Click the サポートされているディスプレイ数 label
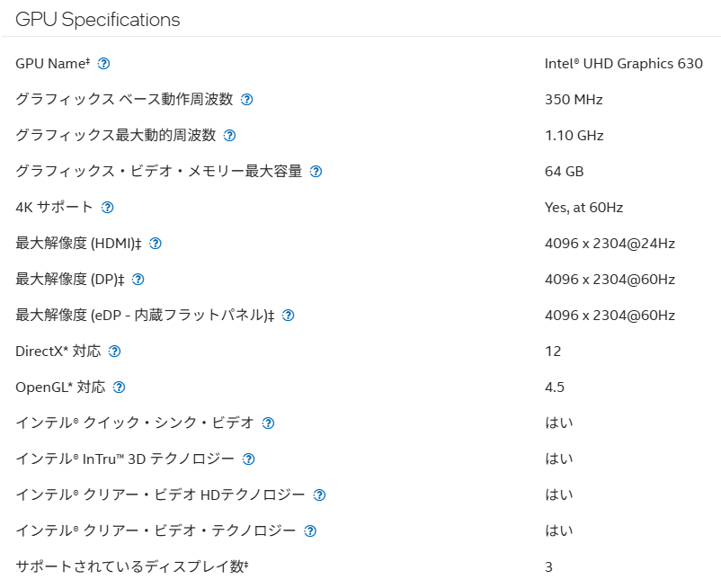 pyautogui.click(x=132, y=566)
